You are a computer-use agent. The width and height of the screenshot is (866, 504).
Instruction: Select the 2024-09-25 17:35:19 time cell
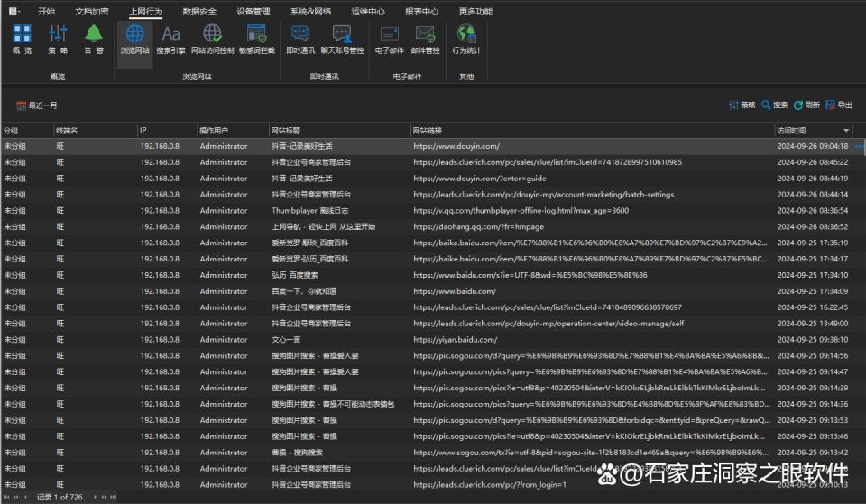click(813, 243)
